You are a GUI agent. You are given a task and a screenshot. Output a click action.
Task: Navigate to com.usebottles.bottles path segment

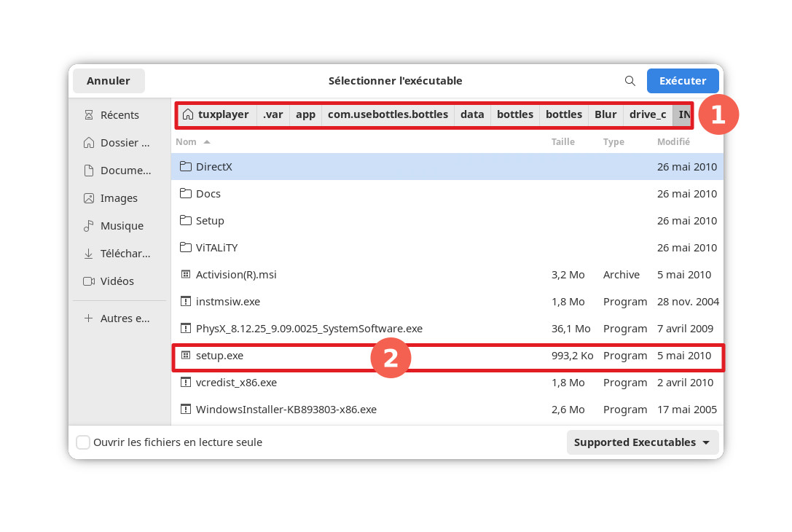pos(388,114)
